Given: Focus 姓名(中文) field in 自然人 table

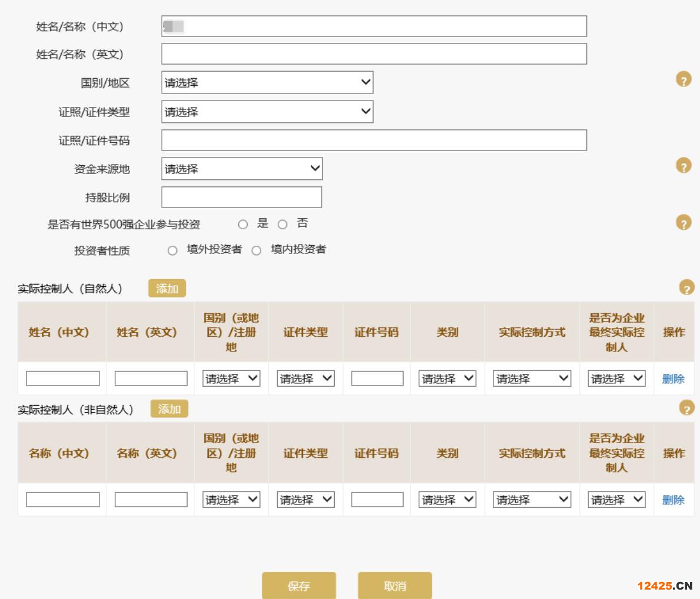Looking at the screenshot, I should point(63,378).
